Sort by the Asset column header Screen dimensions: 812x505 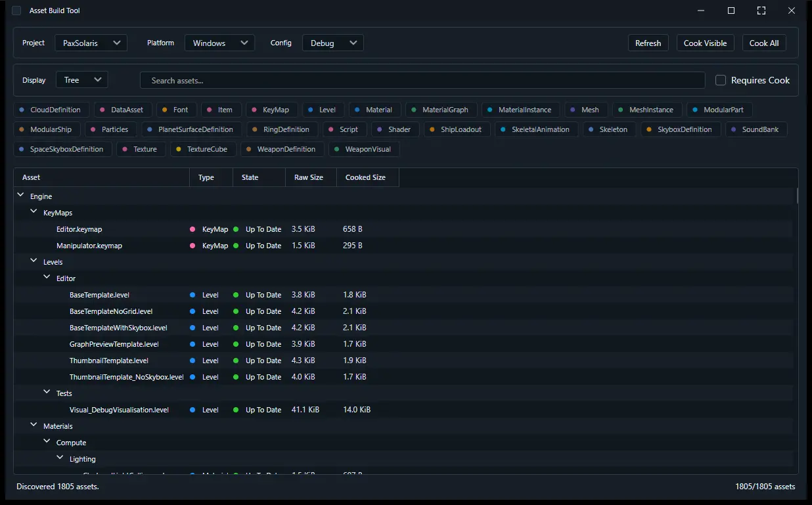click(102, 177)
